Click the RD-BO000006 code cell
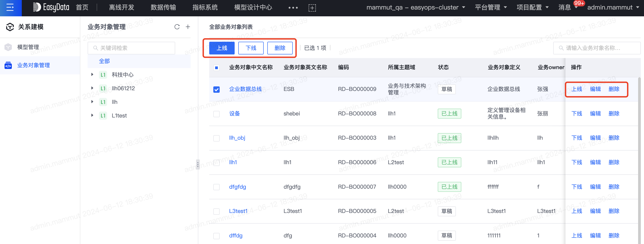The width and height of the screenshot is (644, 244). coord(357,162)
